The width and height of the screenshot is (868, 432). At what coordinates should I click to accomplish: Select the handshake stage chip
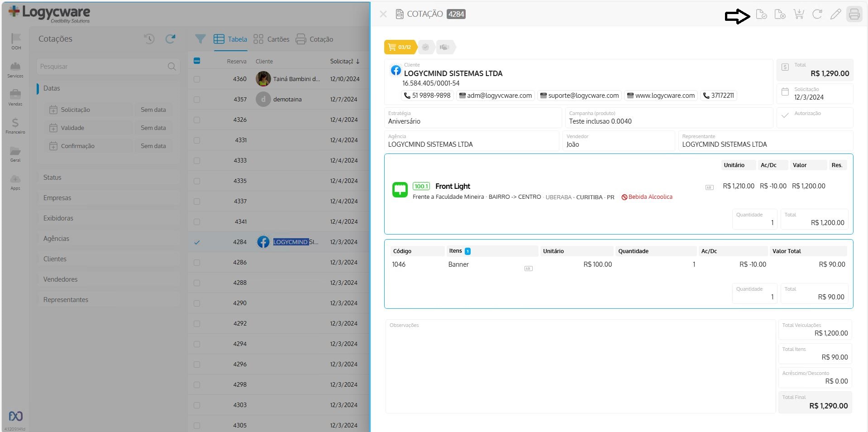[444, 47]
